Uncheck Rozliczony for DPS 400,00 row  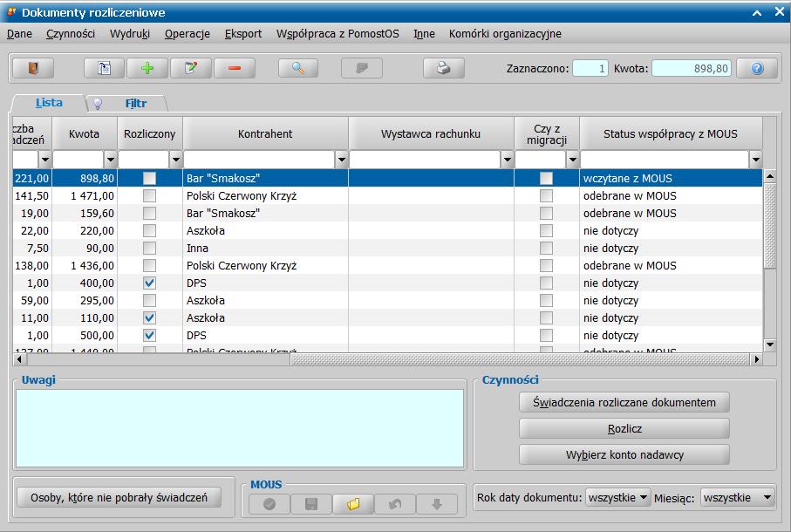pyautogui.click(x=149, y=283)
